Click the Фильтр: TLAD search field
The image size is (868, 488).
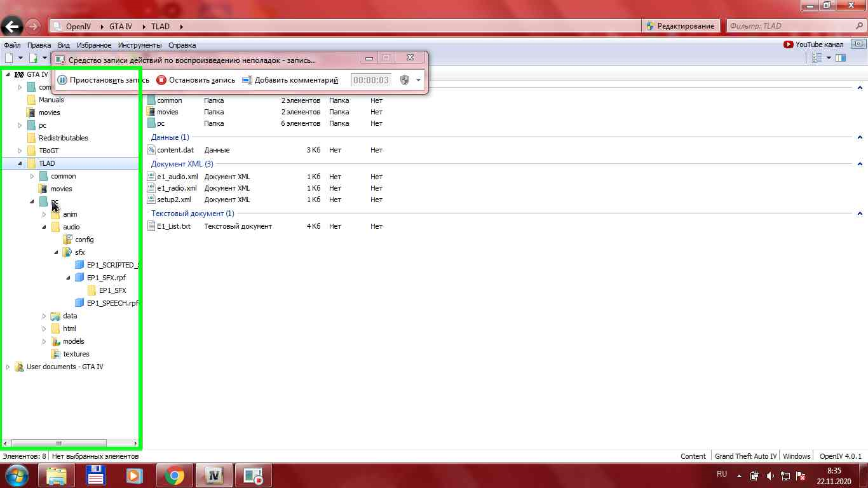click(794, 26)
